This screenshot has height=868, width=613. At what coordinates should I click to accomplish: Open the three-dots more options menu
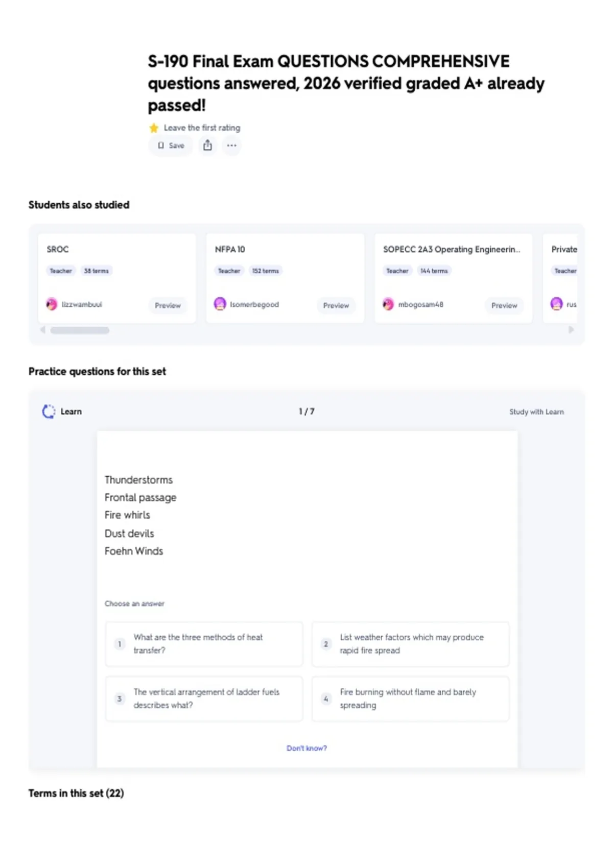click(231, 146)
